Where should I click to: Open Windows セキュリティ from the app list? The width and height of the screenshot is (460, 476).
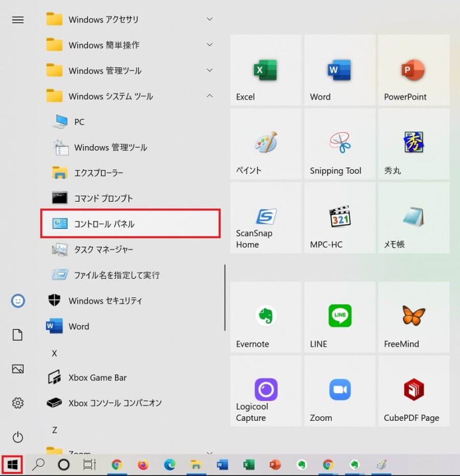point(131,301)
